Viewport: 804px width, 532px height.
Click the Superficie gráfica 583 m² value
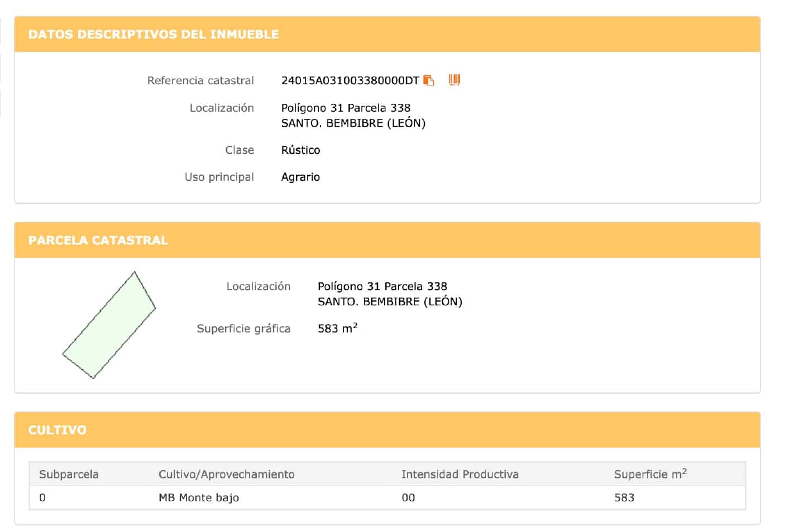click(337, 328)
